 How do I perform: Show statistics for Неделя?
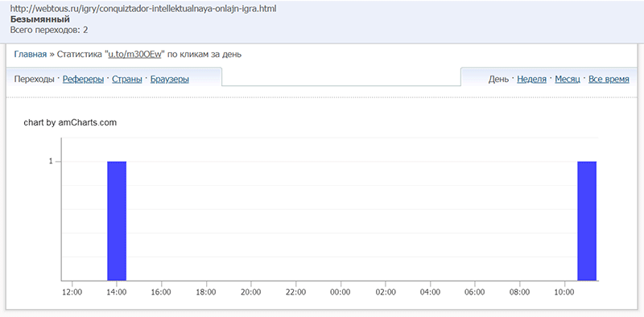531,79
